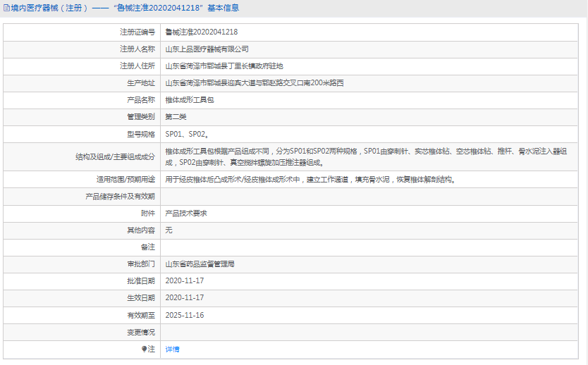Click the 适用范围/预期用途 label

125,180
